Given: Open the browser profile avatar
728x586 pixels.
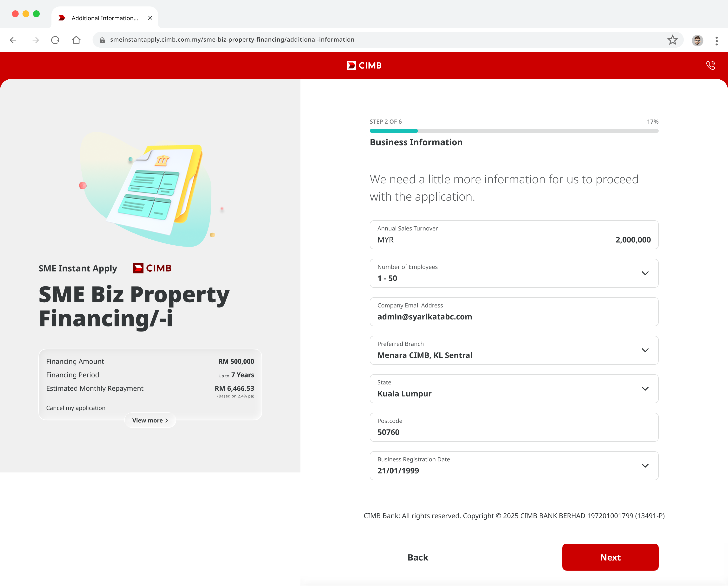Looking at the screenshot, I should [x=698, y=40].
